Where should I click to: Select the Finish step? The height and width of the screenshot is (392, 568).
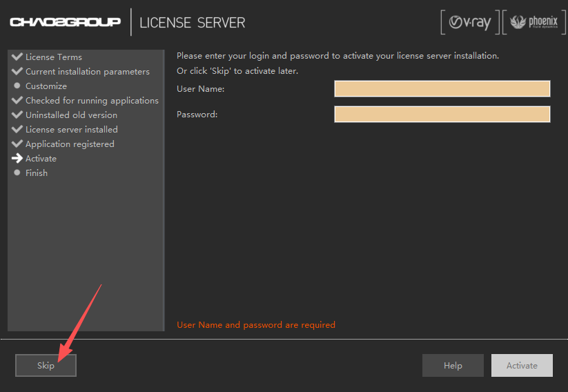(36, 173)
